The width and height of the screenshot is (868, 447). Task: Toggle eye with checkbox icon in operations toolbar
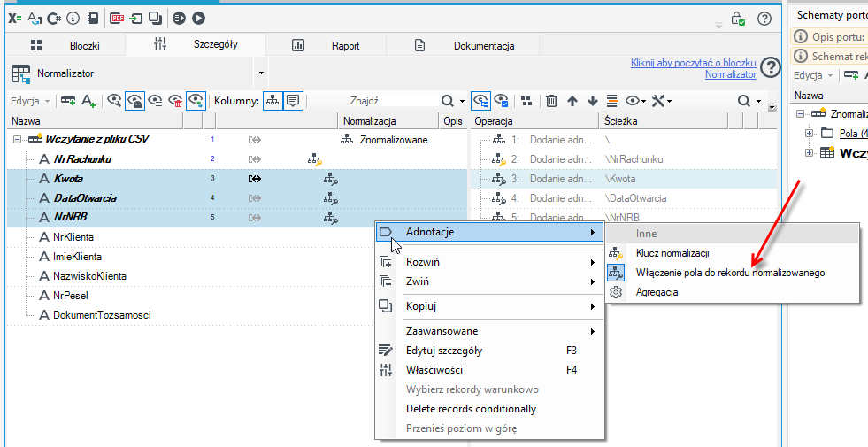[x=502, y=101]
